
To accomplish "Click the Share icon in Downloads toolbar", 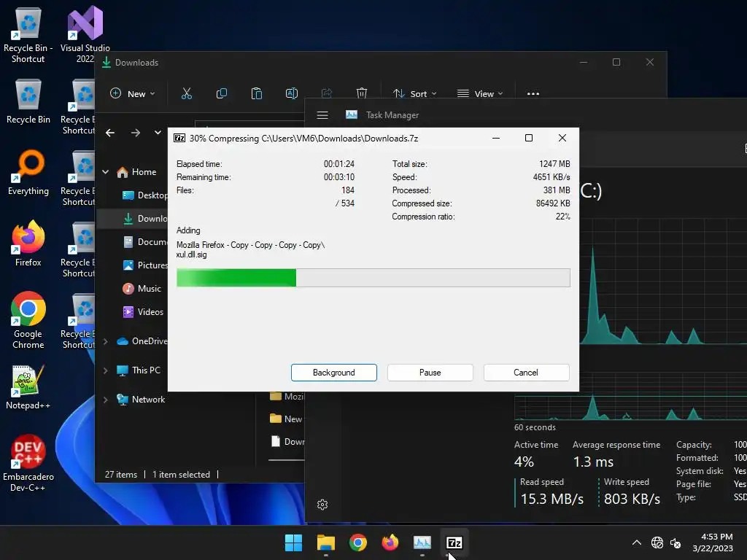I will (327, 93).
